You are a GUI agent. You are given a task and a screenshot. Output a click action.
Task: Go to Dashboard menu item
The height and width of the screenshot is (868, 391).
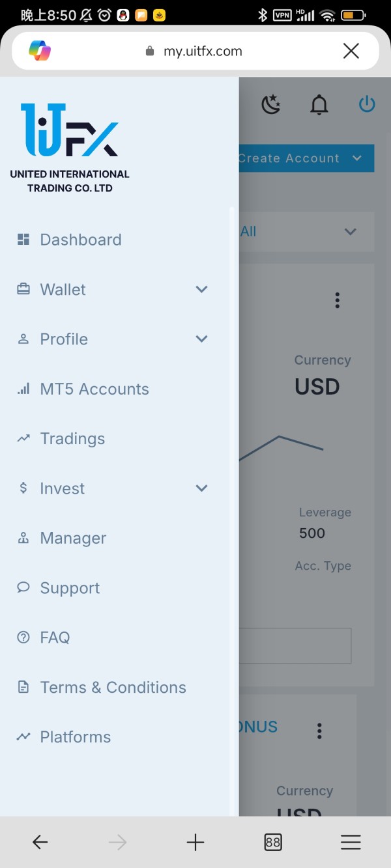pyautogui.click(x=81, y=240)
